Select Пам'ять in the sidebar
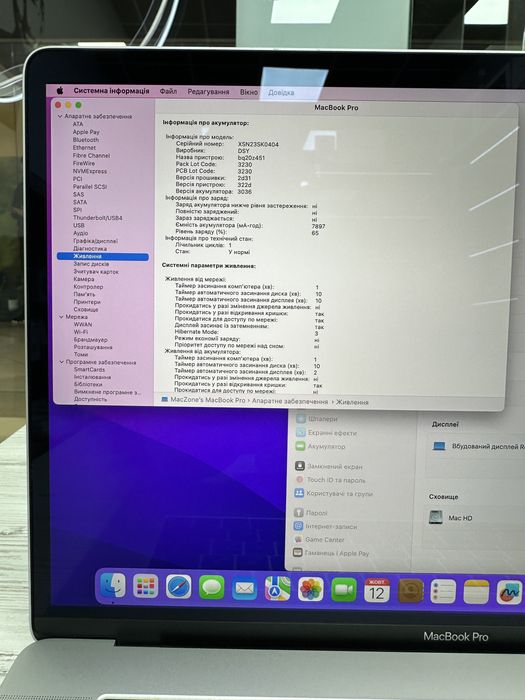The width and height of the screenshot is (525, 700). coord(84,294)
